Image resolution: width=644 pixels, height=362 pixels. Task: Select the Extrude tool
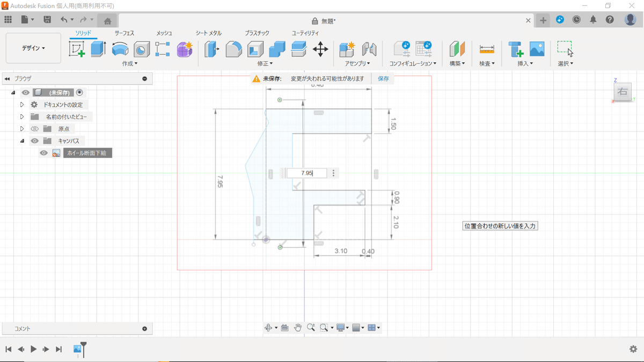click(x=99, y=49)
